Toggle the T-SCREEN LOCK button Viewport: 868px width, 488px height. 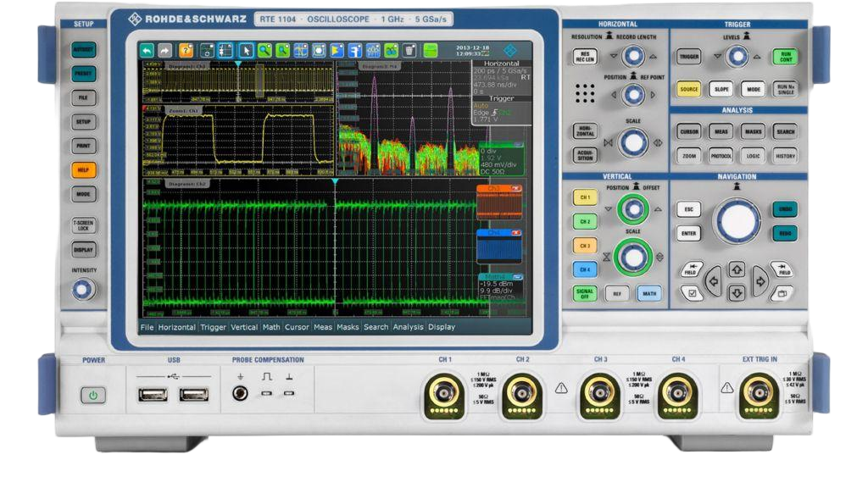tap(84, 225)
